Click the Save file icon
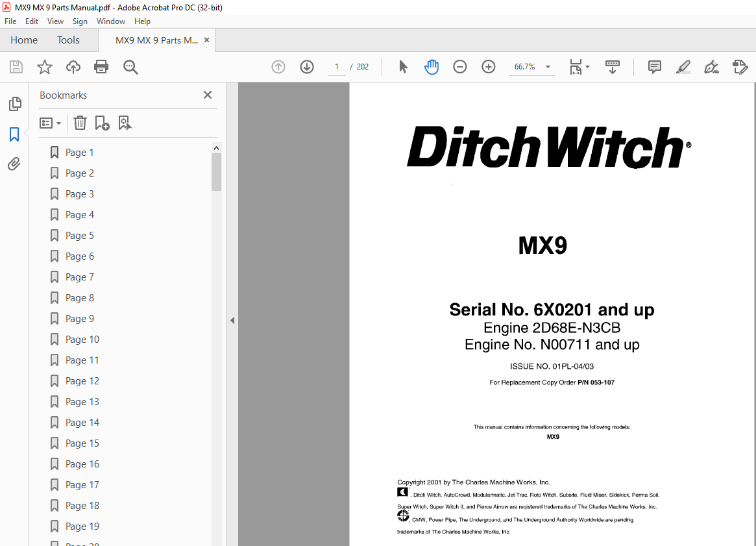The height and width of the screenshot is (546, 756). click(x=16, y=67)
